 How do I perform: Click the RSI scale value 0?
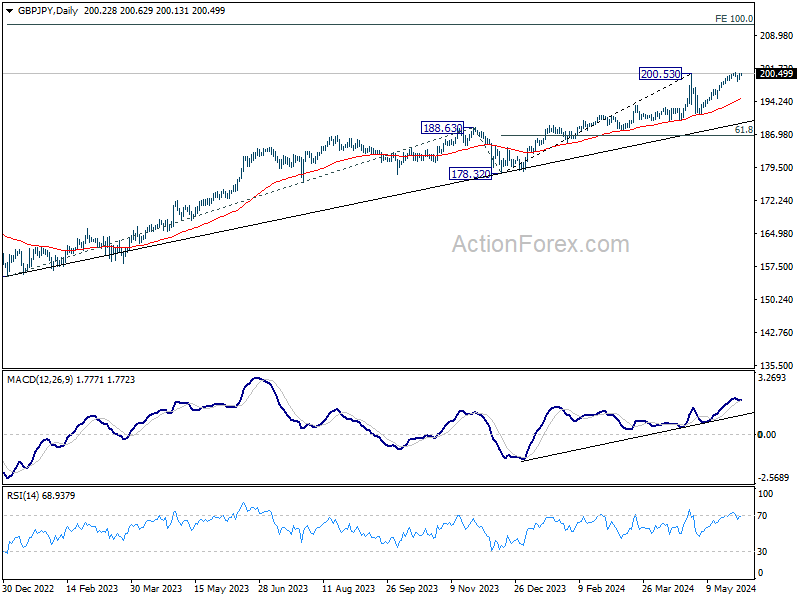[761, 573]
